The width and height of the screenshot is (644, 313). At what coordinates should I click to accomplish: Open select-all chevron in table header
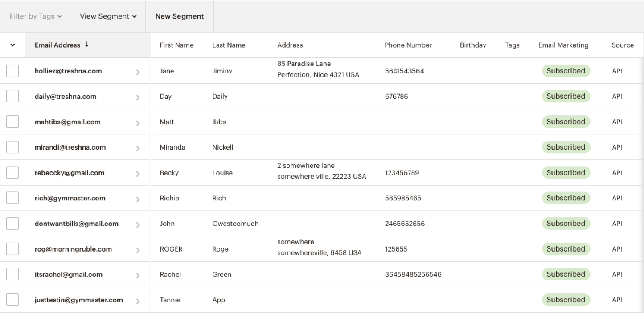click(12, 45)
